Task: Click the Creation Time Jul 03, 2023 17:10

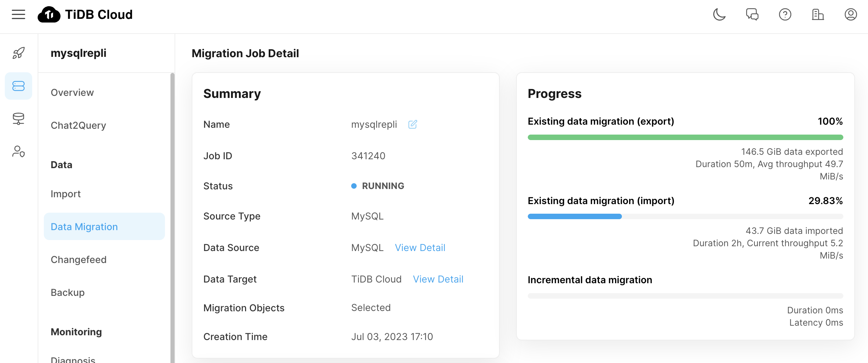Action: coord(392,337)
